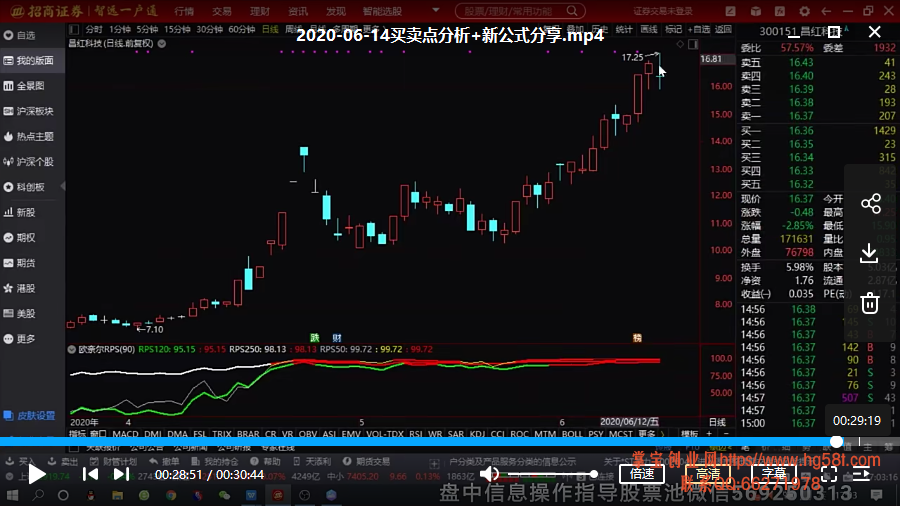This screenshot has width=900, height=506.
Task: Expand 更多 in the indicator bar
Action: pyautogui.click(x=649, y=434)
